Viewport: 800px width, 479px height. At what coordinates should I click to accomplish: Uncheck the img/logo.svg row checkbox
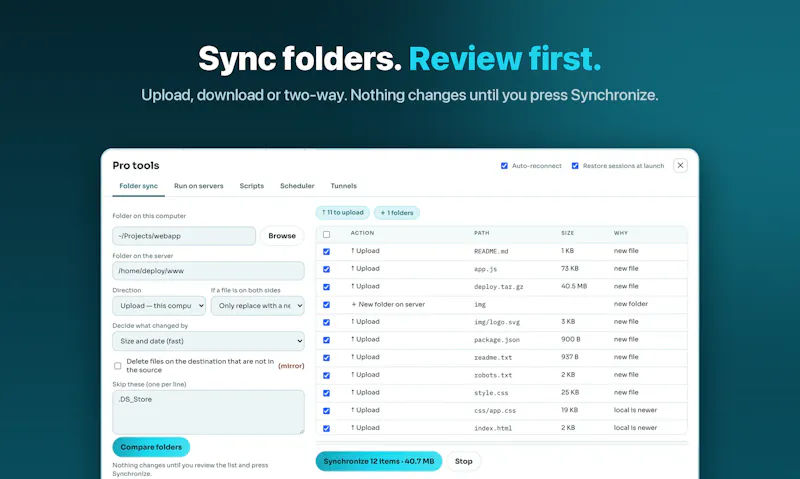click(327, 322)
